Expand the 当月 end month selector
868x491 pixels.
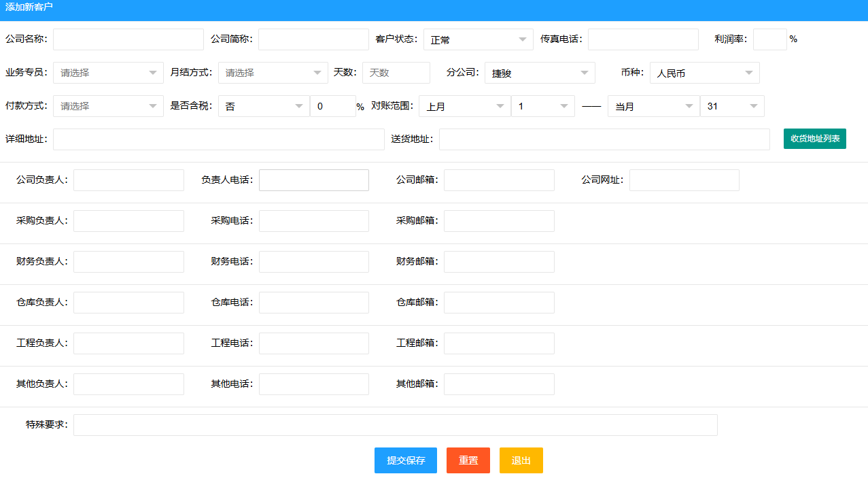point(652,105)
